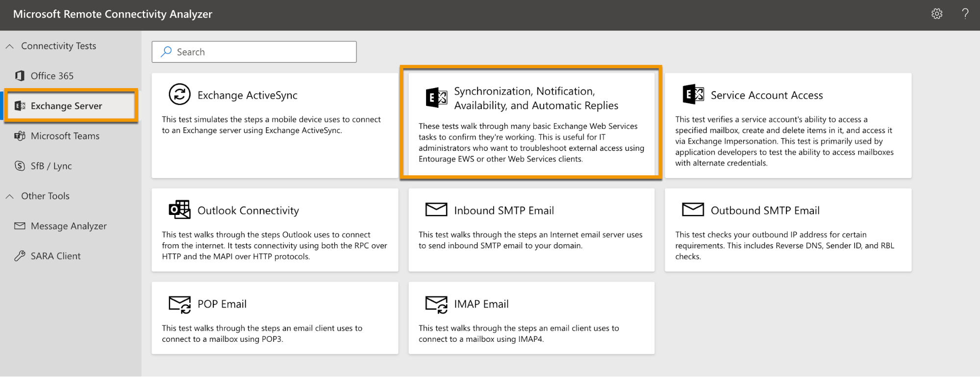
Task: Open the help question mark icon
Action: tap(965, 14)
